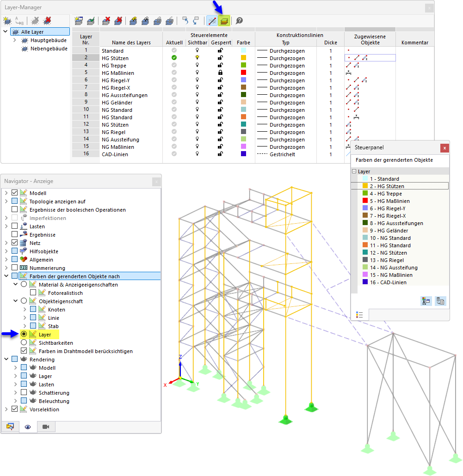The height and width of the screenshot is (476, 463).
Task: Click the light bulb of HG Treppe layer
Action: tap(197, 65)
